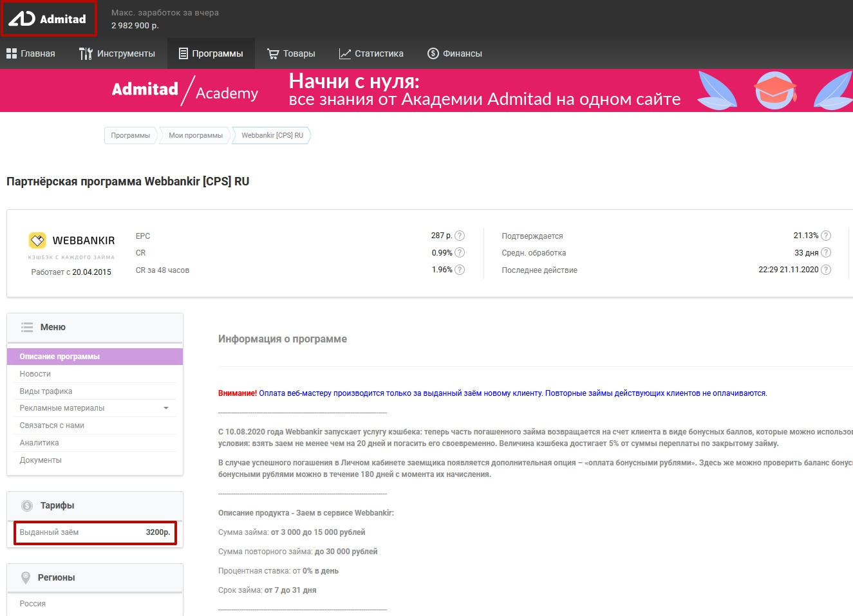Viewport: 853px width, 616px height.
Task: Click the map pin icon beside Регионы
Action: click(x=26, y=577)
